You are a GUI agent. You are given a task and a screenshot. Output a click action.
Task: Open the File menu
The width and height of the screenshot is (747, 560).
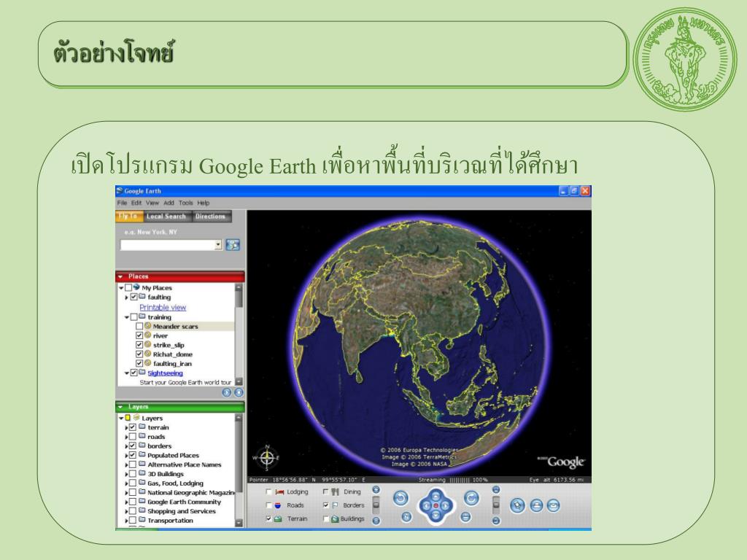(x=122, y=203)
